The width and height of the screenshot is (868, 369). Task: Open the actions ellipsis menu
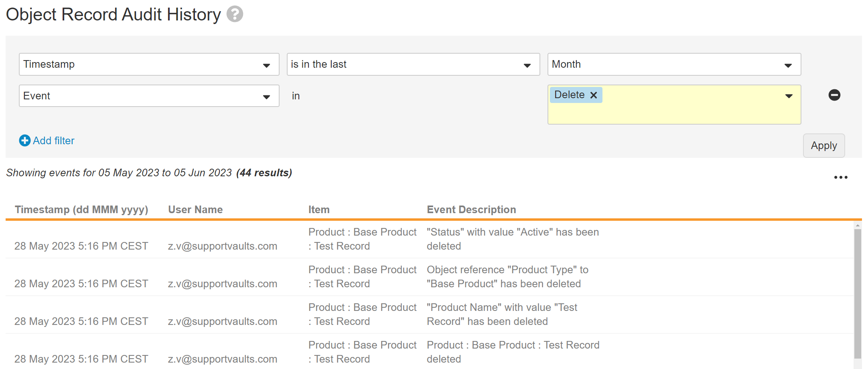pyautogui.click(x=841, y=177)
